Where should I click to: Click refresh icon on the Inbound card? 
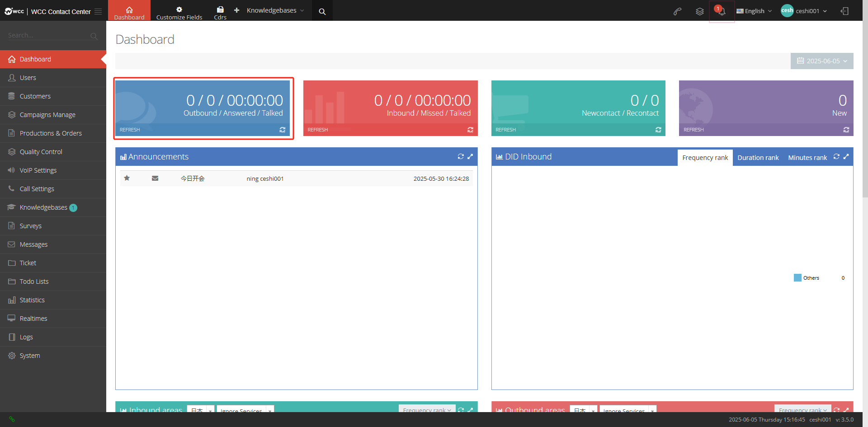(470, 130)
